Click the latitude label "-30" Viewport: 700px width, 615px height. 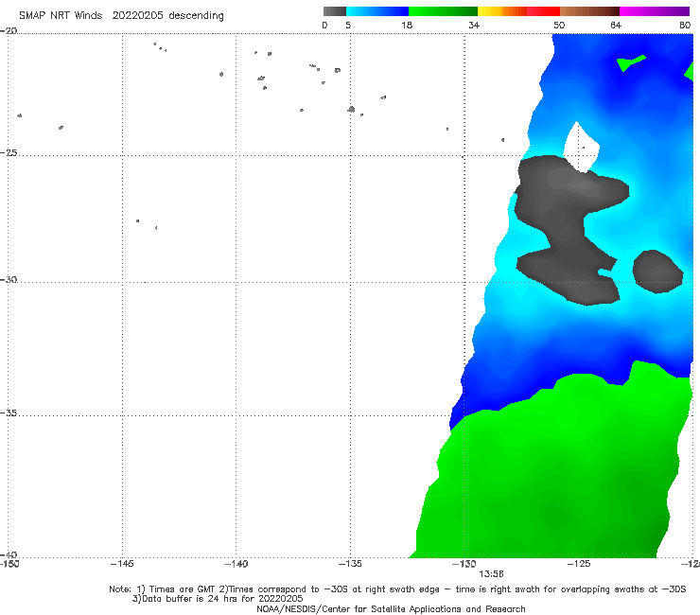pyautogui.click(x=9, y=280)
